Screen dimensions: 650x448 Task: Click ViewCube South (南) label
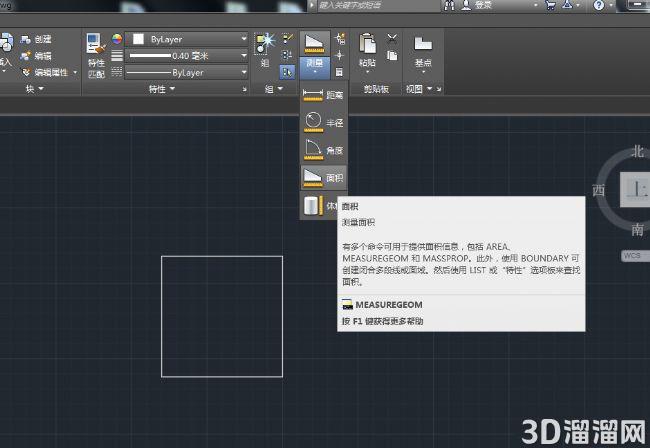click(638, 229)
